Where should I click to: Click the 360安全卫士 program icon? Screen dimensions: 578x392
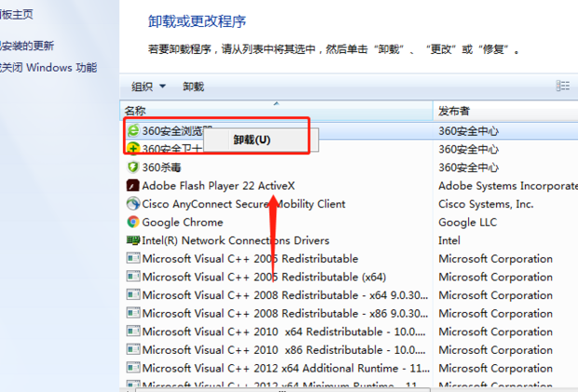point(133,149)
